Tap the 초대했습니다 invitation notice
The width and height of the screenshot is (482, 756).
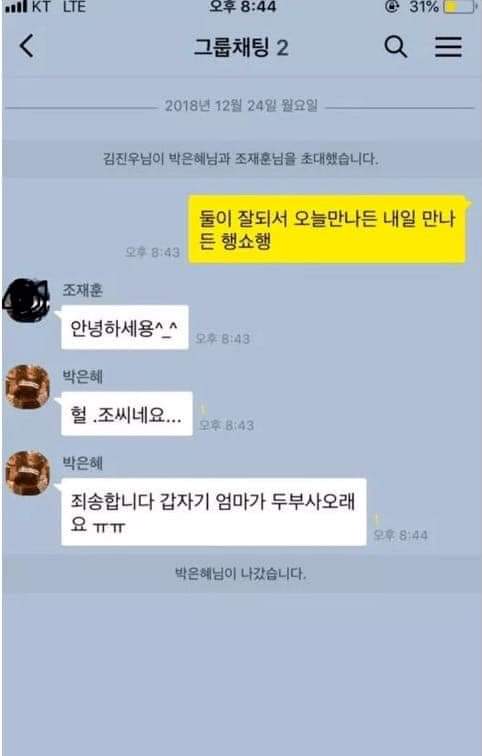click(x=241, y=158)
